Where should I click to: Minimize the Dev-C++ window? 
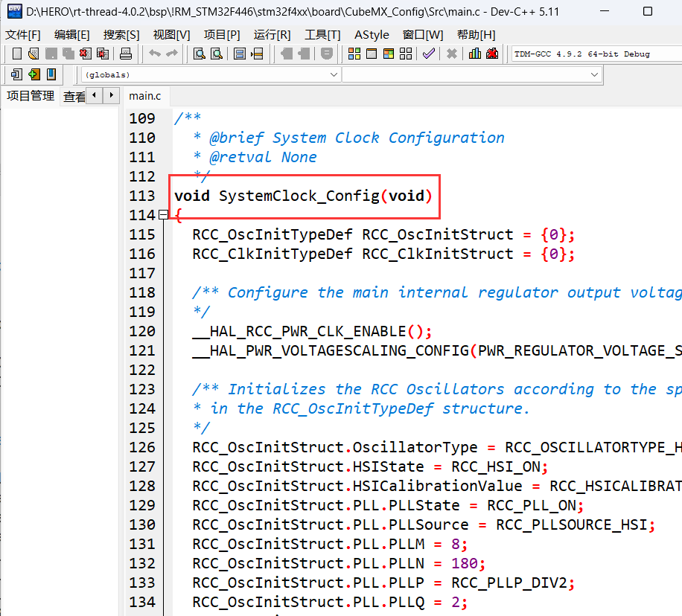[x=605, y=11]
